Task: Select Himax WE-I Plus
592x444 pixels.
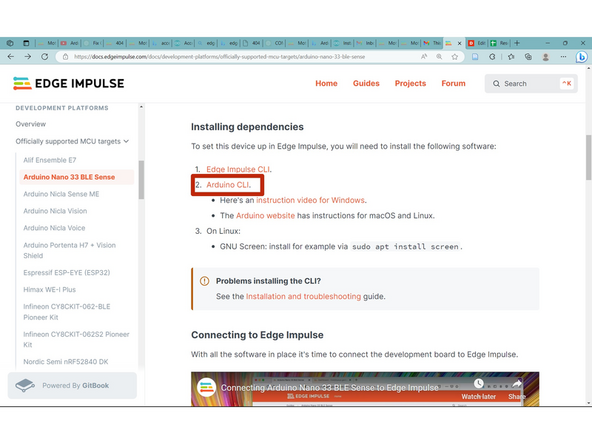Action: [49, 290]
